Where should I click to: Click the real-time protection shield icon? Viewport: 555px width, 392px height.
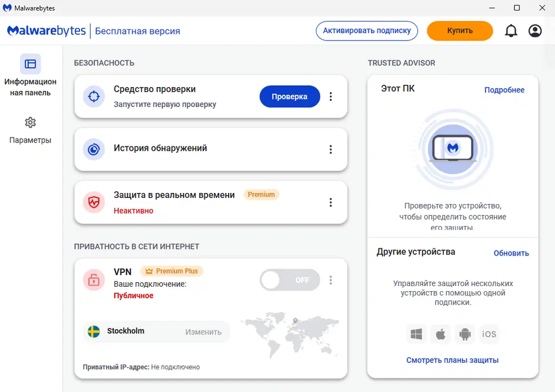pos(94,202)
